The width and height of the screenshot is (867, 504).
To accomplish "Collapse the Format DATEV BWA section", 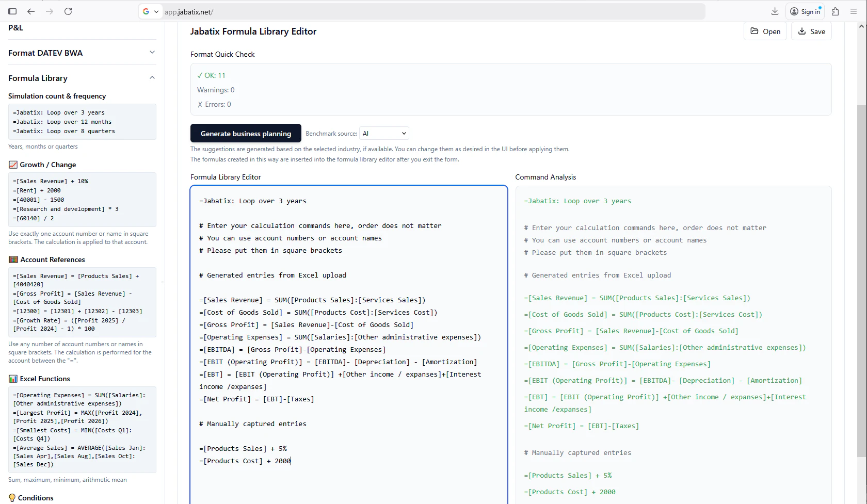I will click(x=152, y=52).
